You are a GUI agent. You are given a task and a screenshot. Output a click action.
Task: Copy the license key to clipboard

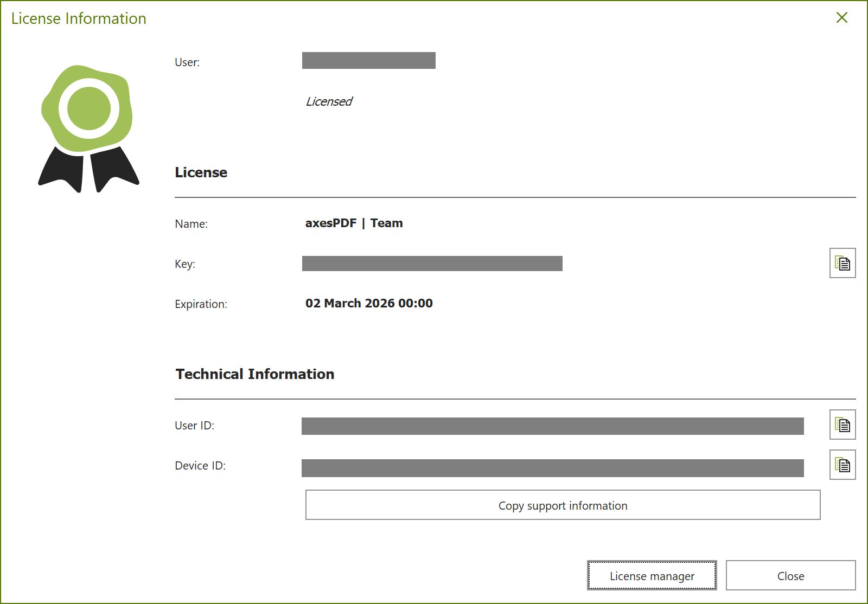[x=843, y=263]
